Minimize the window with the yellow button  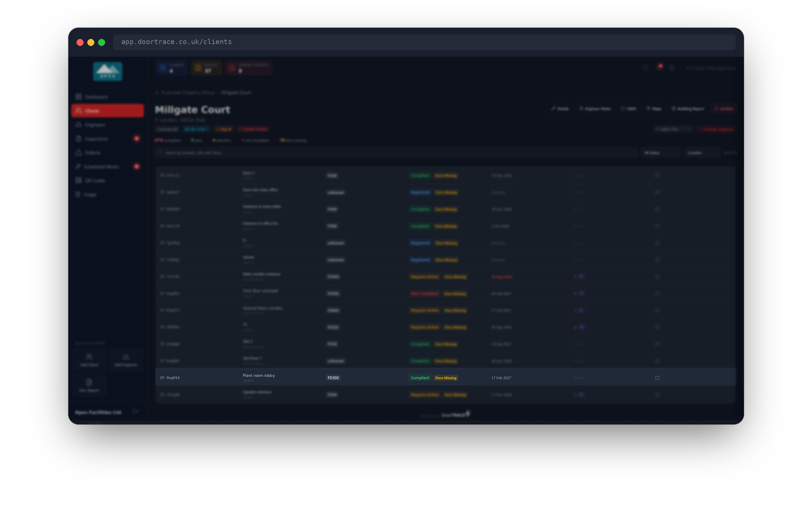91,42
